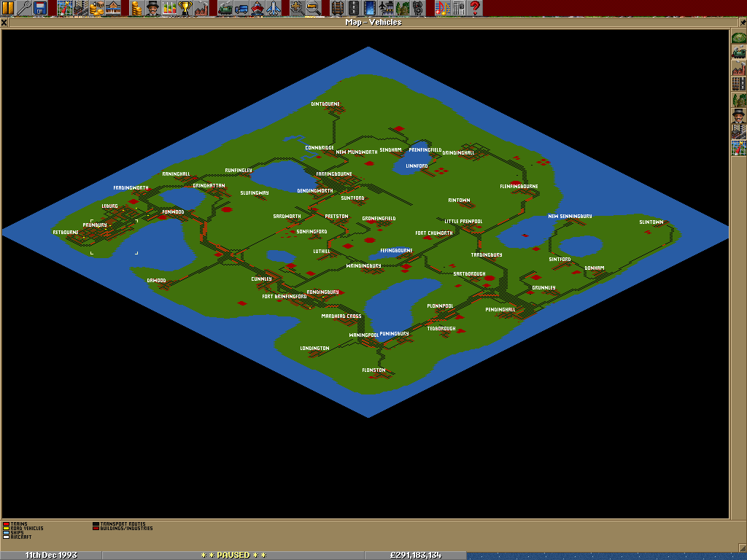Open company finances gold coins icon

click(137, 8)
